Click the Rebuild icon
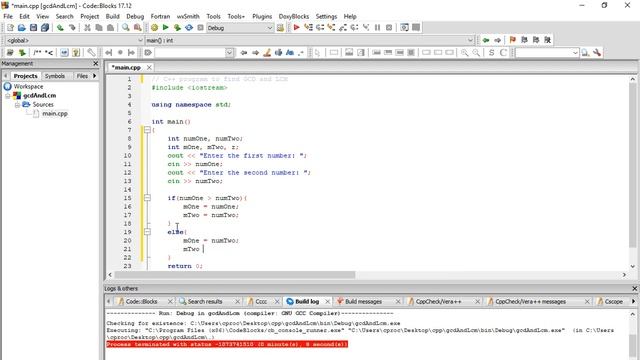Image resolution: width=640 pixels, height=360 pixels. 189,28
